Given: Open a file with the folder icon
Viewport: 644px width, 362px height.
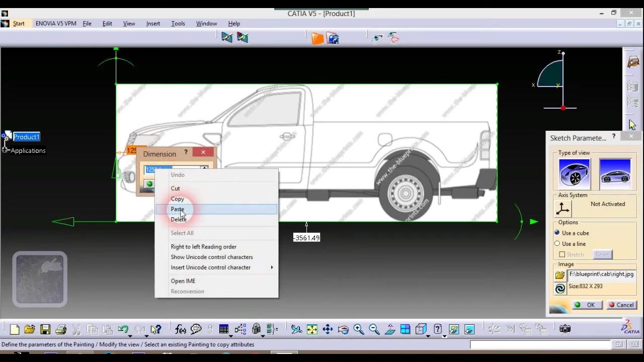Looking at the screenshot, I should coord(30,329).
